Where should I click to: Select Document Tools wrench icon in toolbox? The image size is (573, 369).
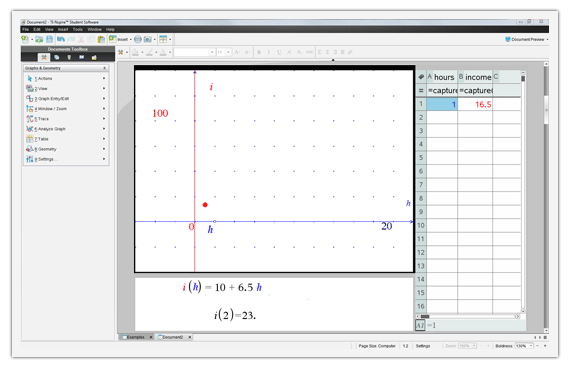(44, 57)
